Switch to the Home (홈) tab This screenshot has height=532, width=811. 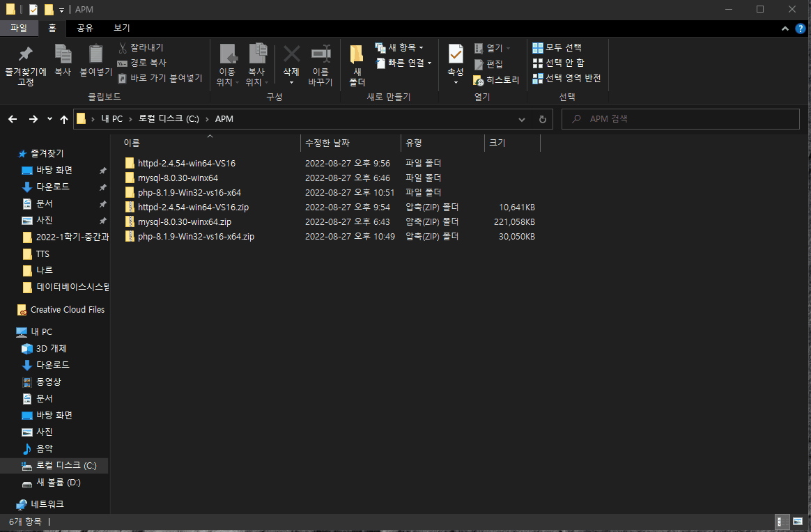click(x=52, y=28)
